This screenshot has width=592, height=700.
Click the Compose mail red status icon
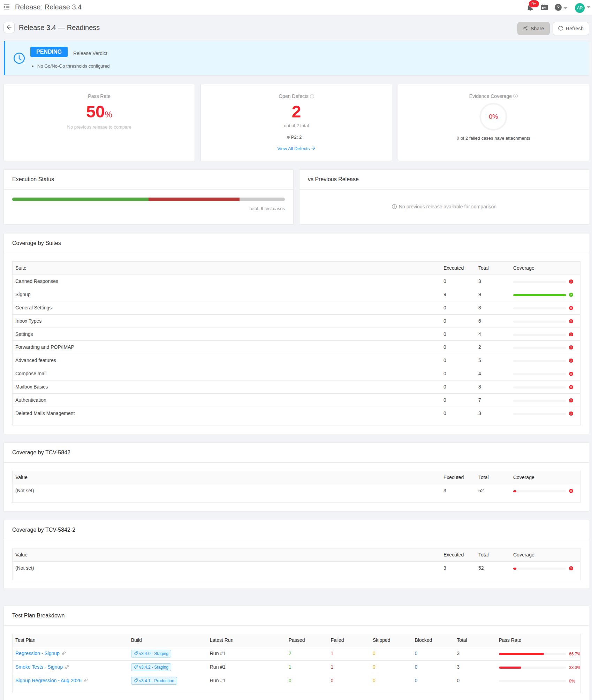(x=571, y=374)
